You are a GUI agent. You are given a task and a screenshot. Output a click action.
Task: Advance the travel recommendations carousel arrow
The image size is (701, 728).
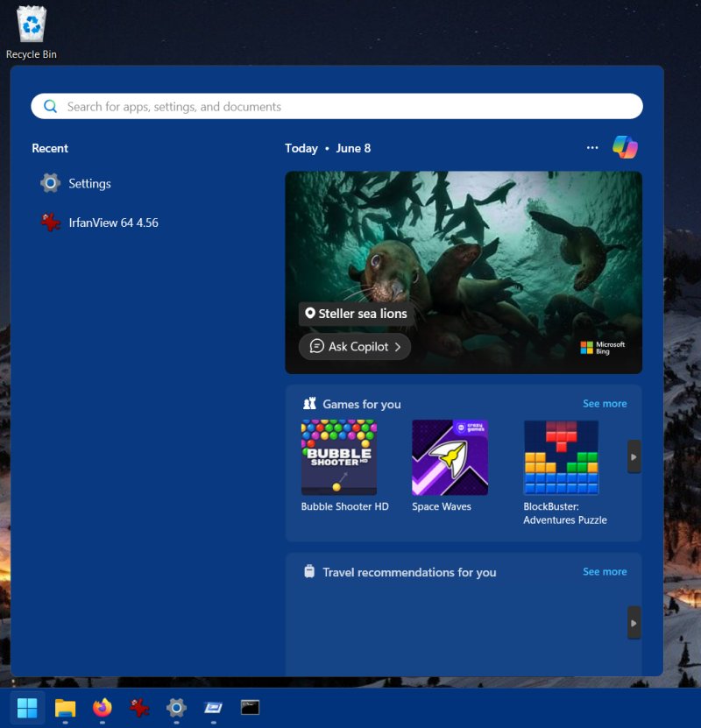tap(634, 623)
